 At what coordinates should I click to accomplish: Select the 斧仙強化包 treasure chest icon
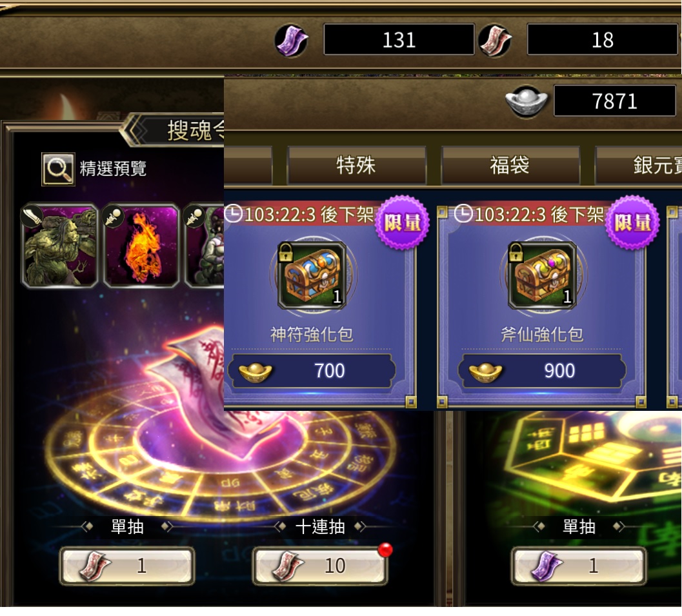tap(542, 275)
